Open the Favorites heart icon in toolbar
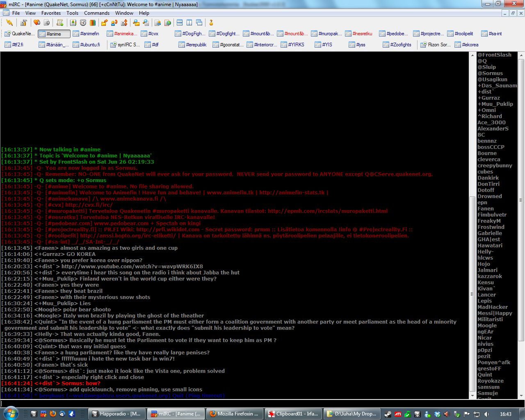The height and width of the screenshot is (420, 525). (x=37, y=23)
